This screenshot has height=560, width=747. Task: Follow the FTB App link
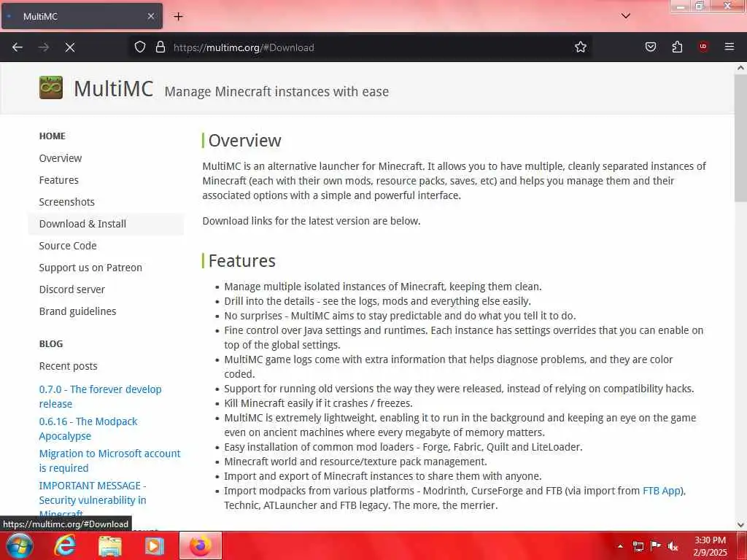661,491
